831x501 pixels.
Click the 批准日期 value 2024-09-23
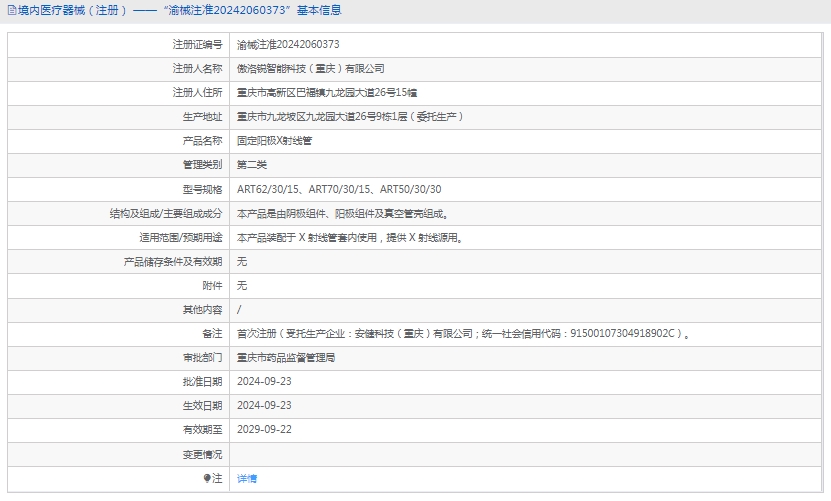[264, 382]
